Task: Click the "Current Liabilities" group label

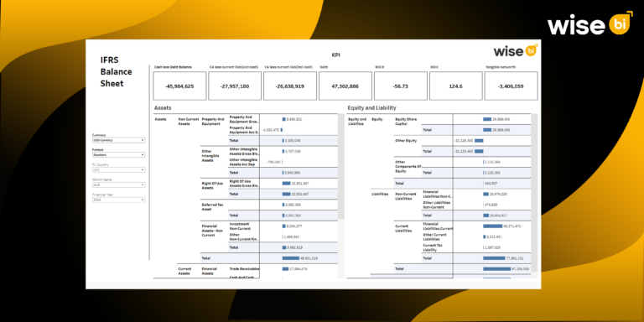Action: click(403, 228)
